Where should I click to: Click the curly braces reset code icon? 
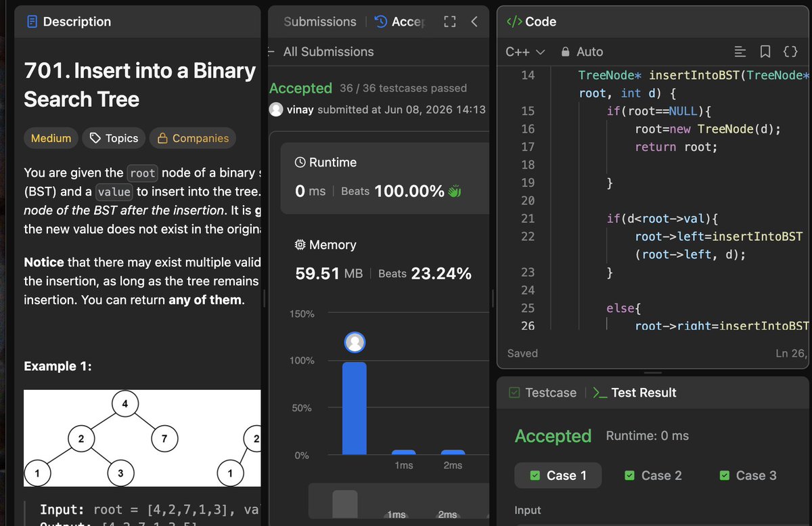click(x=790, y=51)
